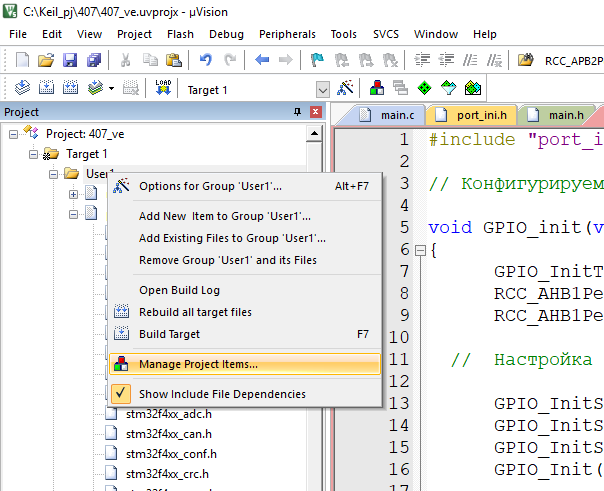
Task: Click the Cut scissors icon
Action: tap(125, 60)
